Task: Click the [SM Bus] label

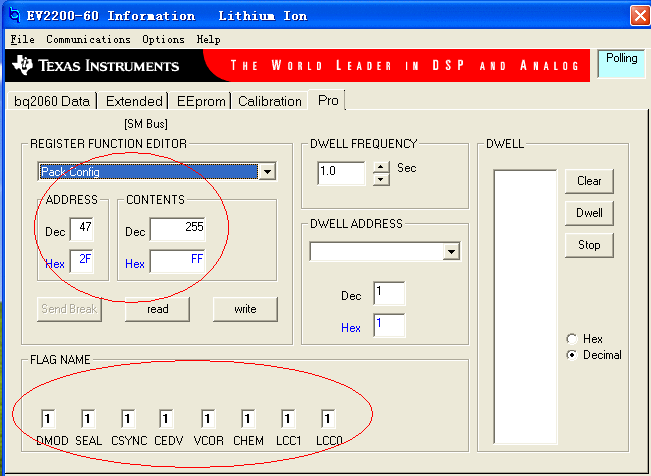Action: point(146,124)
